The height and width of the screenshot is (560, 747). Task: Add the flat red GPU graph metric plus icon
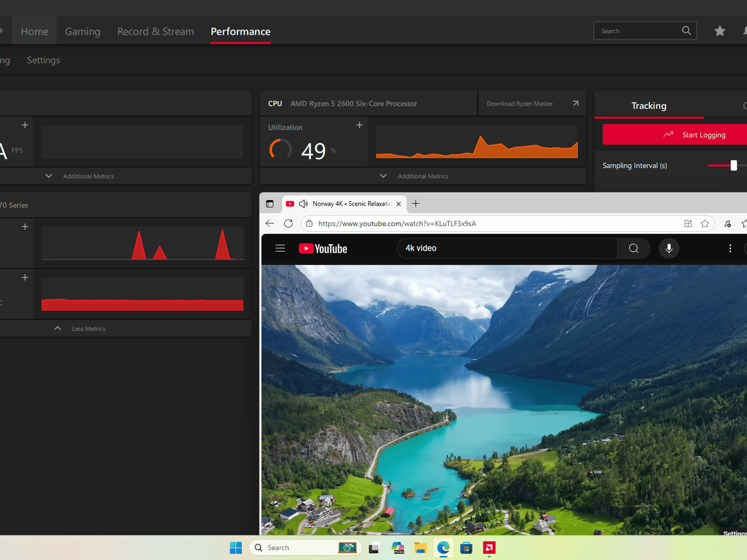coord(25,277)
